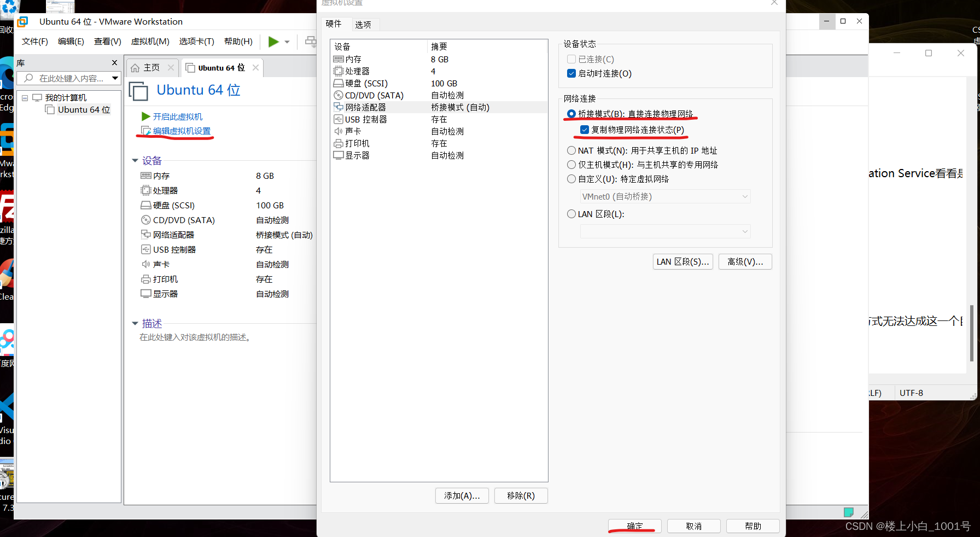Click the CD/DVD icon in the main devices panel
Viewport: 980px width, 537px height.
pyautogui.click(x=146, y=220)
